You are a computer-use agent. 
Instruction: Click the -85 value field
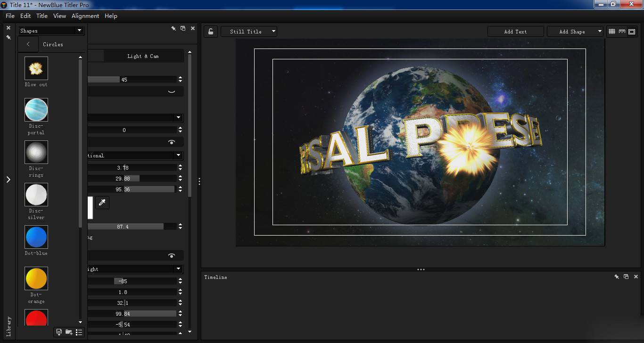point(132,281)
